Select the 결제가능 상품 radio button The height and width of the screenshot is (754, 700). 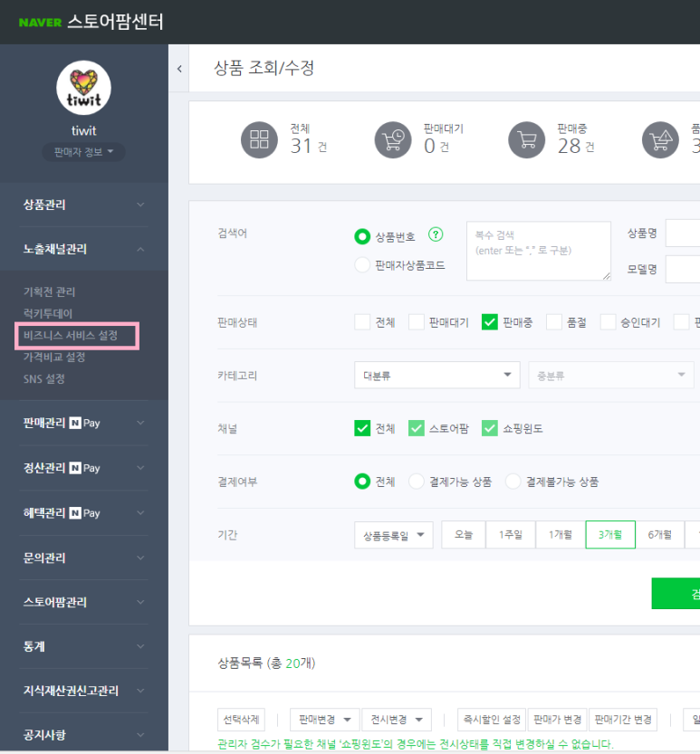[x=417, y=482]
